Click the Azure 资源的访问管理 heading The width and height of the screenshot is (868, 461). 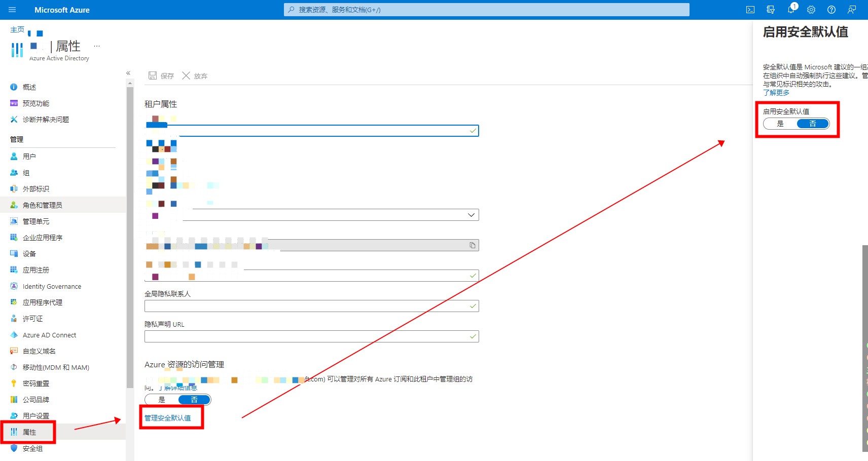[x=184, y=364]
